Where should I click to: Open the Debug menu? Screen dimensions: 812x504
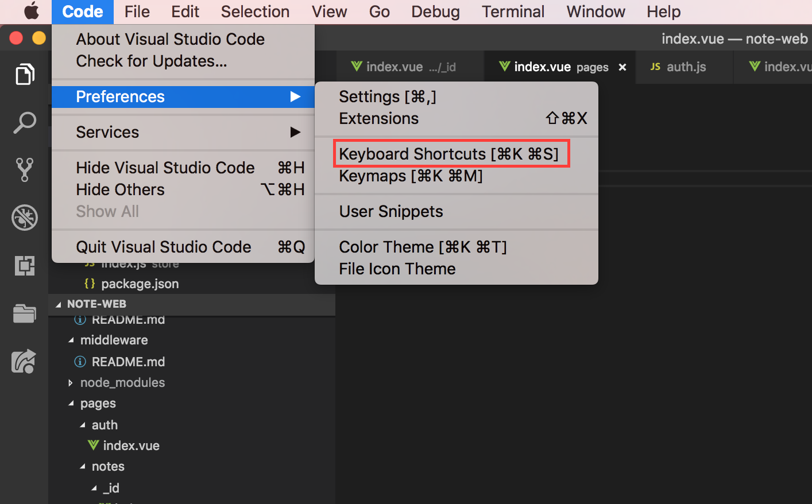point(435,11)
